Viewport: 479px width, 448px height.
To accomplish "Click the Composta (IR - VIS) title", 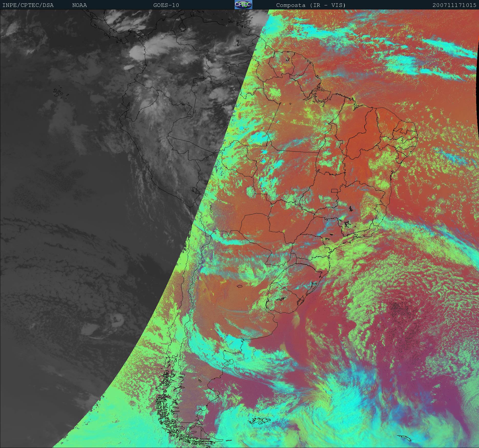I will click(x=311, y=5).
